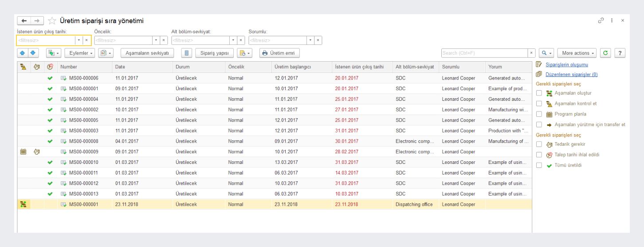This screenshot has height=247, width=644.
Task: Click the copy link icon at top right
Action: click(x=601, y=20)
